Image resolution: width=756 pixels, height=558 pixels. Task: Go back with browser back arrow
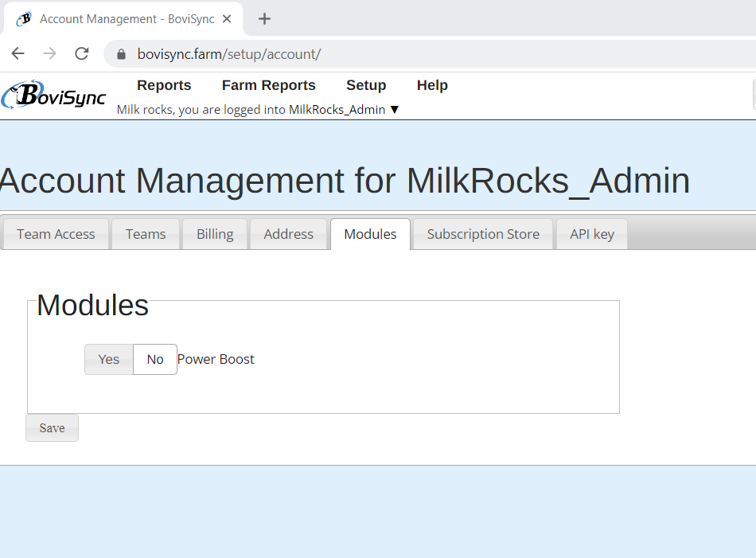pyautogui.click(x=18, y=53)
